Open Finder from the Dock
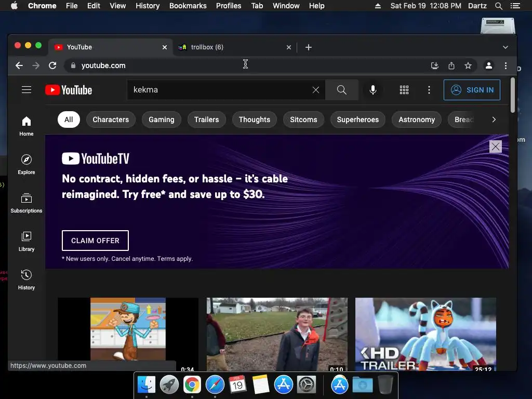The height and width of the screenshot is (399, 532). point(146,385)
